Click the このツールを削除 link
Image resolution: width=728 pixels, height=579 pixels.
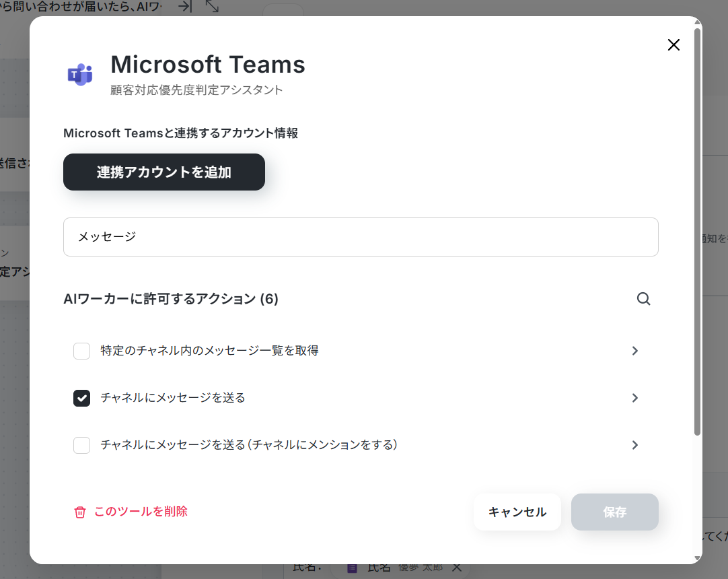tap(141, 512)
